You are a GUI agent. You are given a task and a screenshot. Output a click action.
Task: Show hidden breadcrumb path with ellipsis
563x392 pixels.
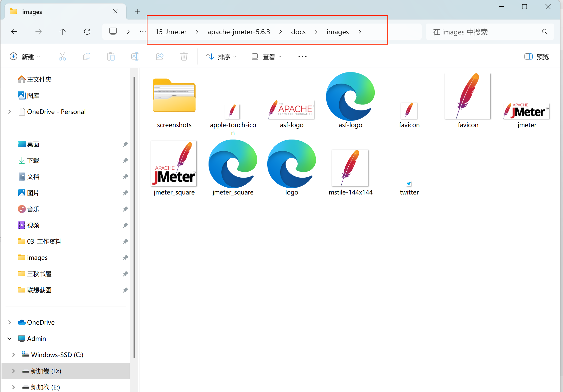pyautogui.click(x=143, y=31)
